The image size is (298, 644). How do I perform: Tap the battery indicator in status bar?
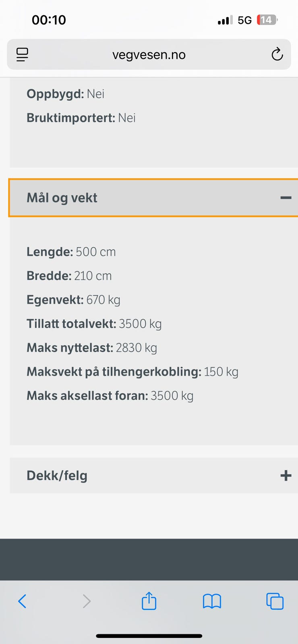tap(267, 20)
